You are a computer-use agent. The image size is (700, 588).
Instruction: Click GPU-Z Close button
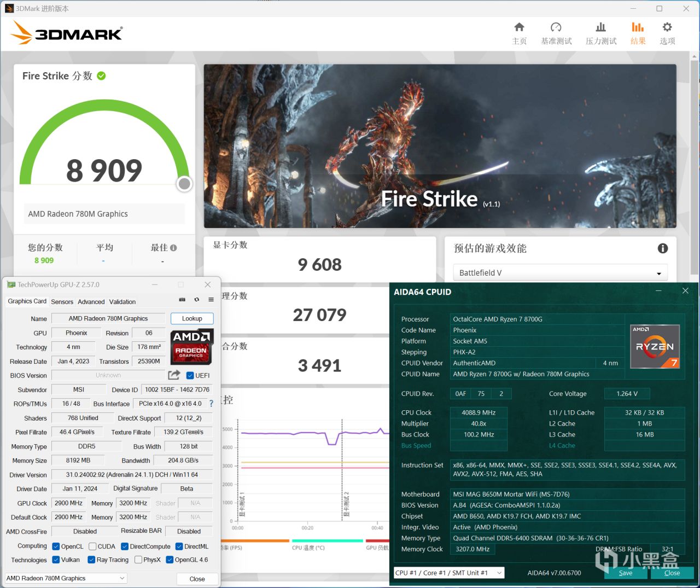coord(197,579)
